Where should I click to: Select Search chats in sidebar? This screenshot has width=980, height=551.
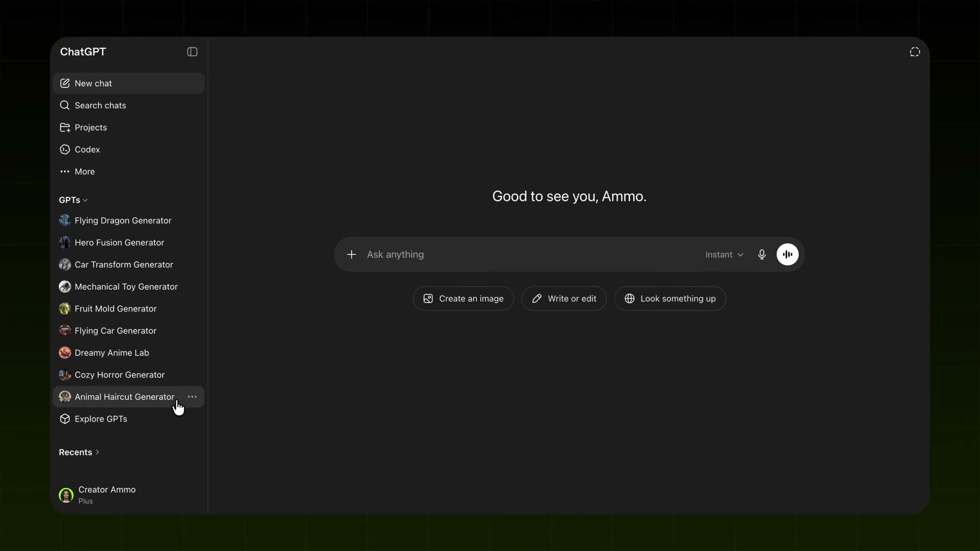(x=129, y=105)
